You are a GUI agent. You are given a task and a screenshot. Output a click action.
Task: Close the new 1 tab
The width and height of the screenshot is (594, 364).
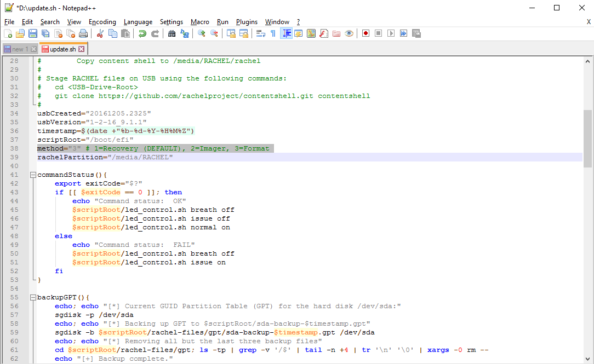34,49
